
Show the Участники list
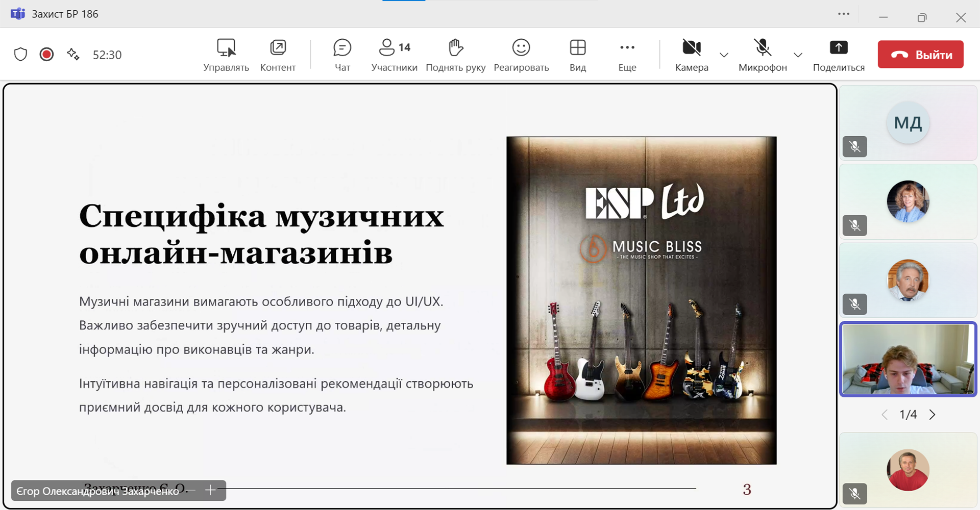click(x=394, y=54)
